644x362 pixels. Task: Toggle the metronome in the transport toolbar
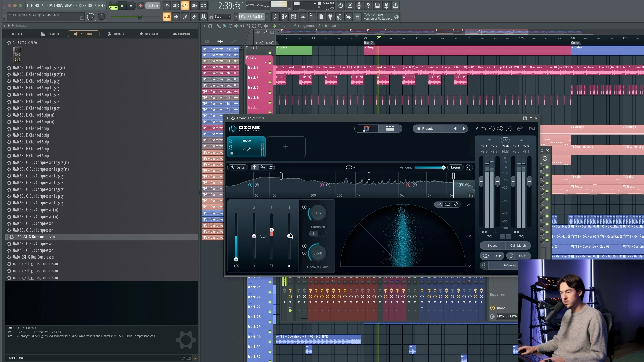(167, 6)
